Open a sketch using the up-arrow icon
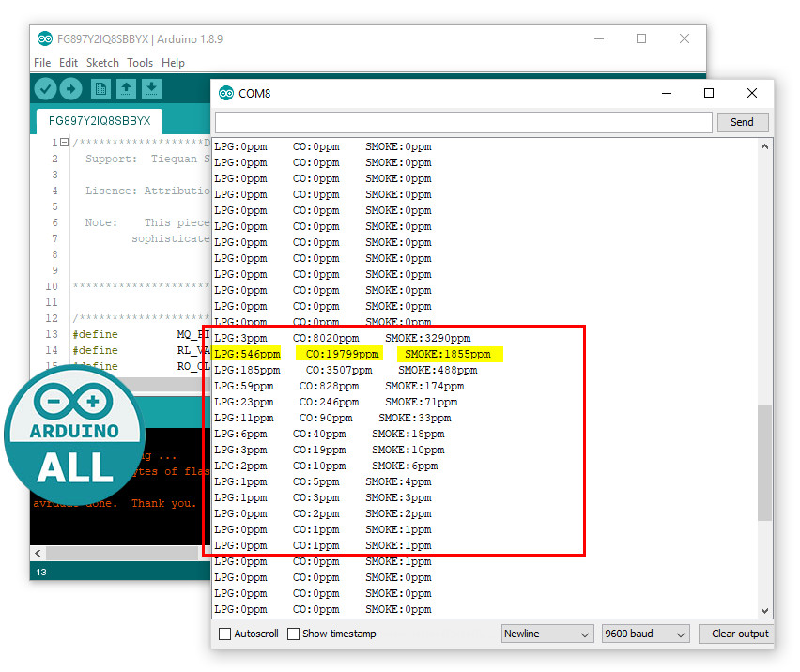The image size is (800, 672). point(126,89)
